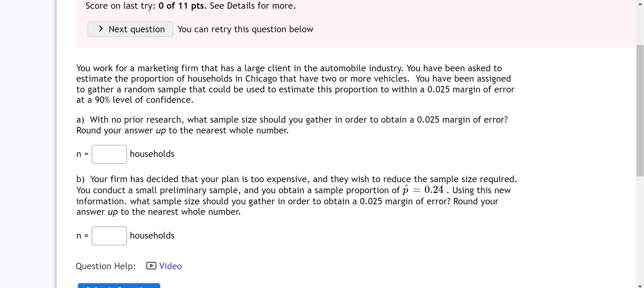Click inside the households input under part b)
Screen dimensions: 644x288
coord(109,236)
